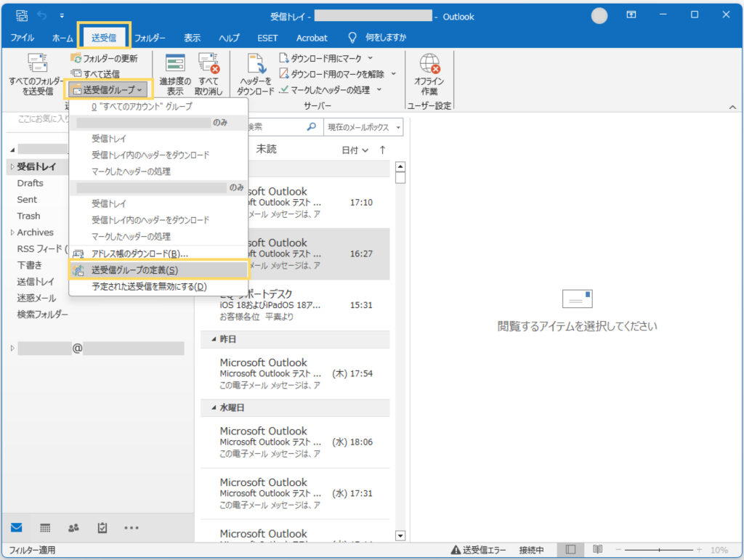
Task: Click the zoom slider in the status bar
Action: 660,550
